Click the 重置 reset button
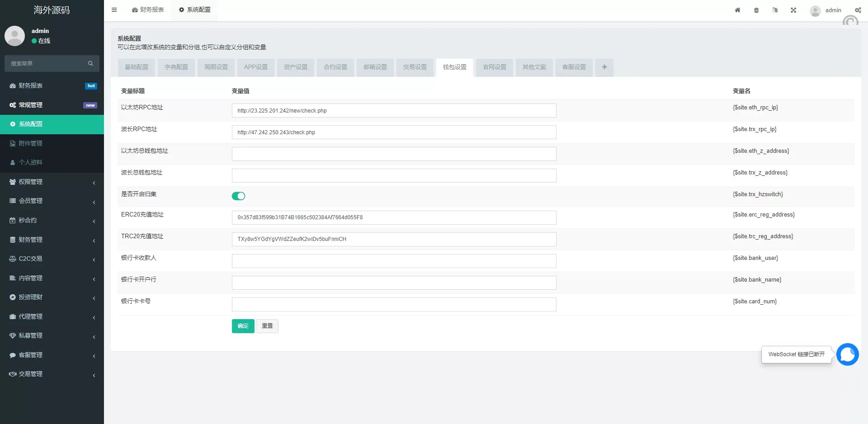This screenshot has height=424, width=868. 267,326
